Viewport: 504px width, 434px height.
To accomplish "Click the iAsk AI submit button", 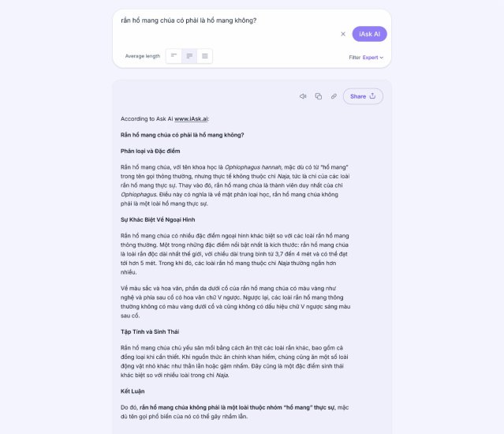I will [x=370, y=34].
